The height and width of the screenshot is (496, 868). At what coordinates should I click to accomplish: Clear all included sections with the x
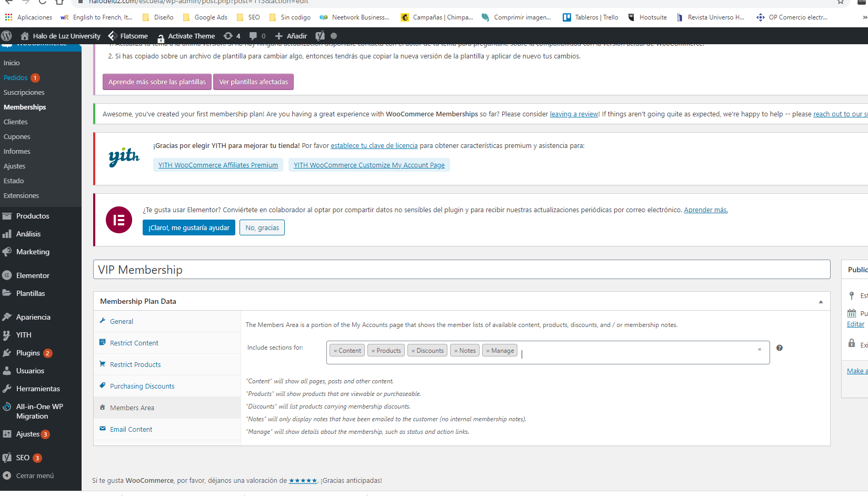click(x=760, y=349)
